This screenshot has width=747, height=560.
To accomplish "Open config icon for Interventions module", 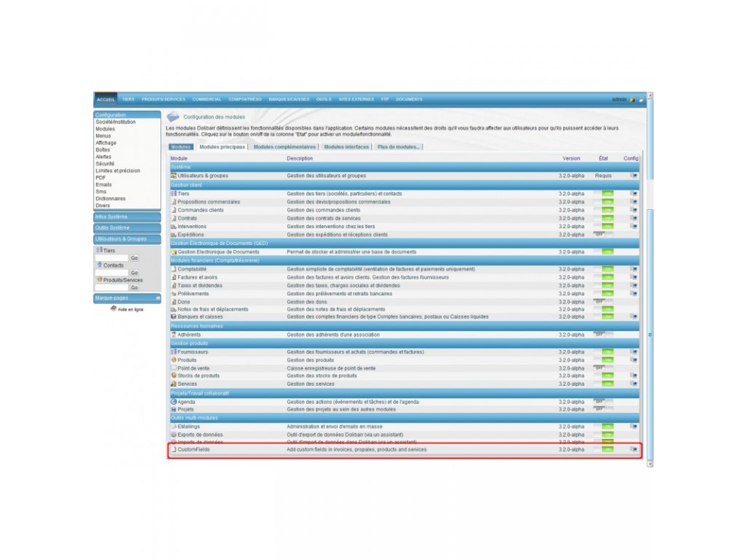I will pos(634,226).
